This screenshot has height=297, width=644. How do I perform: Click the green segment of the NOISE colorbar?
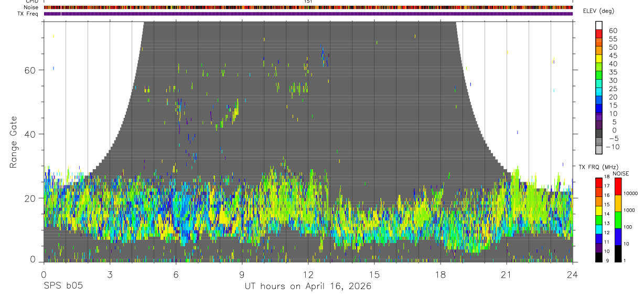618,219
